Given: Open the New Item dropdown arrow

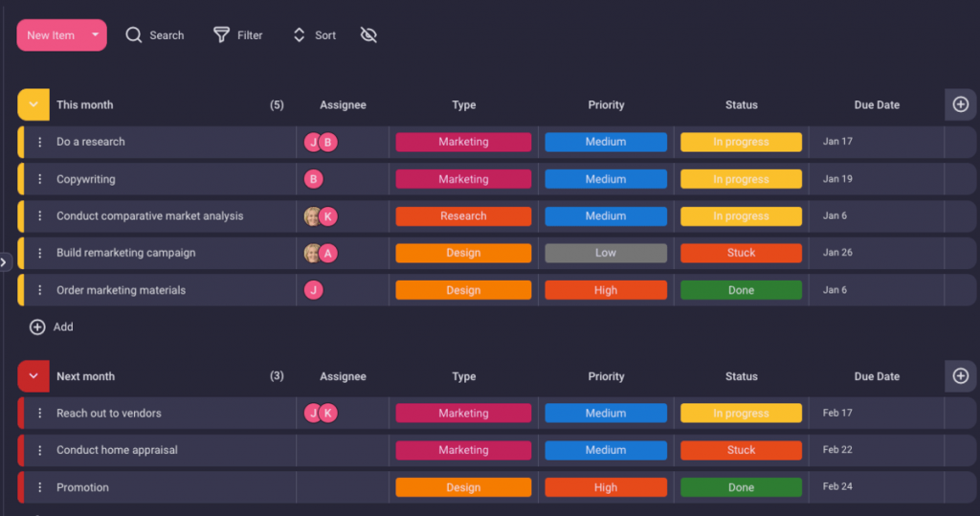Looking at the screenshot, I should [95, 35].
